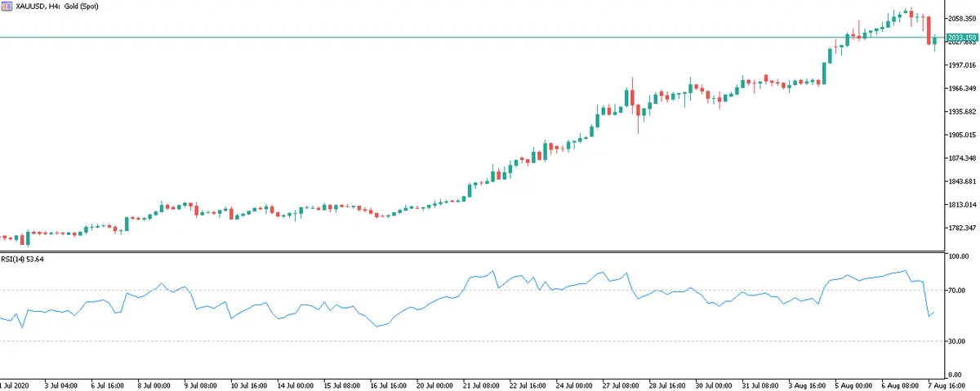Click the RSI 30.00 level label
This screenshot has width=980, height=391.
tap(958, 341)
